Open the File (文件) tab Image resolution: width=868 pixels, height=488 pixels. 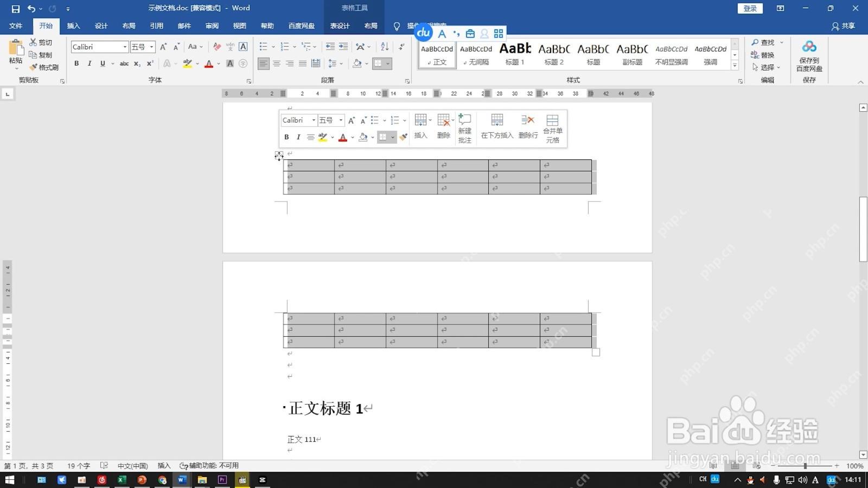[x=16, y=26]
